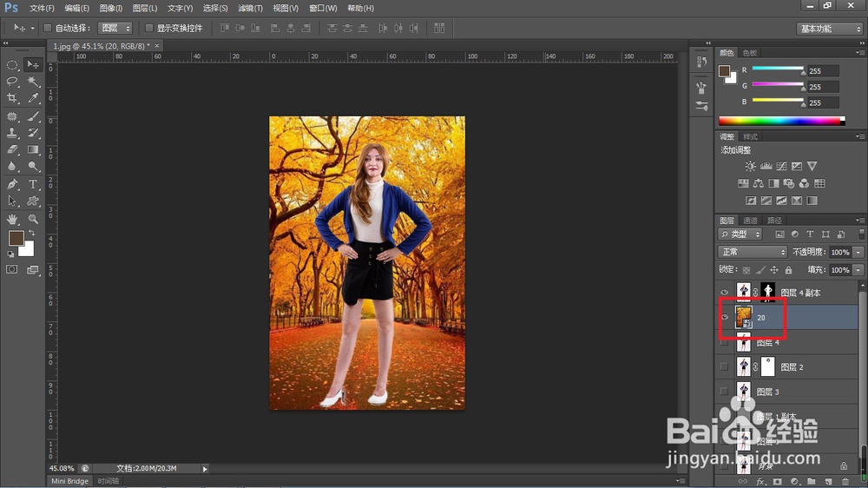The height and width of the screenshot is (488, 868).
Task: Select the 图层 2 layer row
Action: [x=787, y=366]
